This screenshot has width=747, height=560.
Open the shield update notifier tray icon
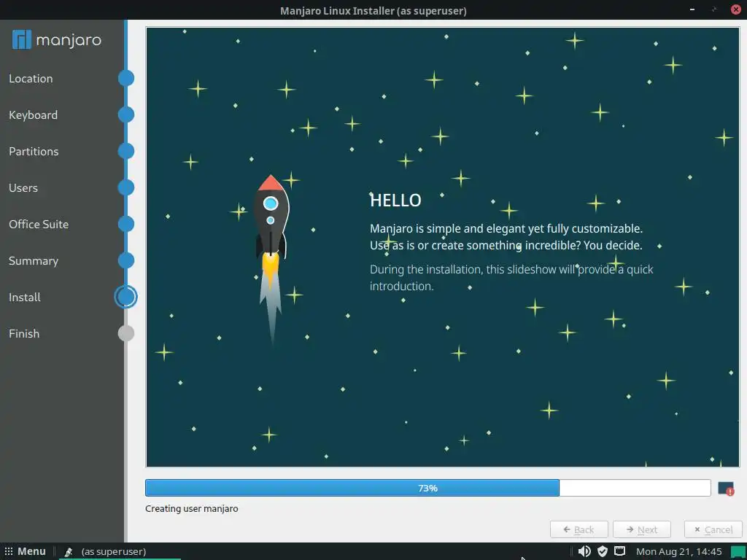click(602, 551)
